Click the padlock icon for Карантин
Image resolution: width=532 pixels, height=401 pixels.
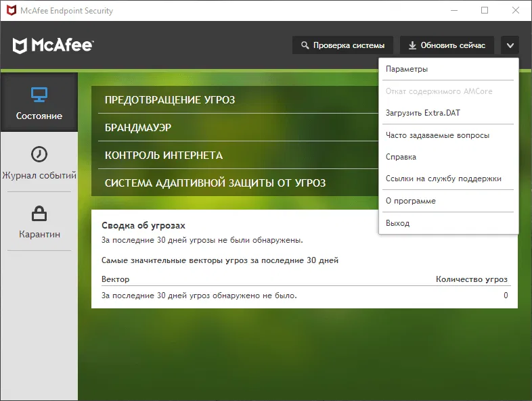point(39,214)
